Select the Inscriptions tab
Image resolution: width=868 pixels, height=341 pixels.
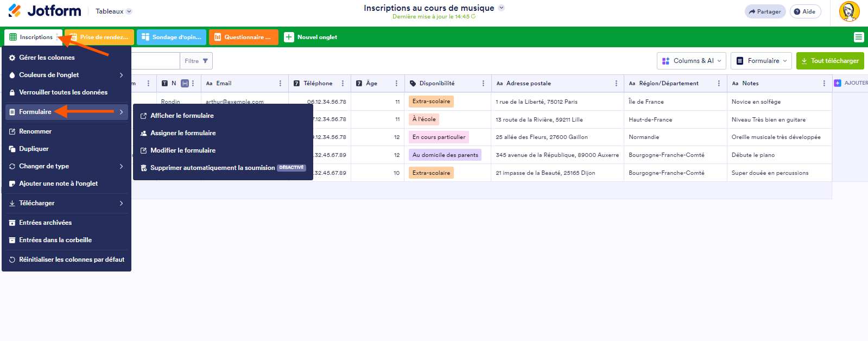(33, 37)
